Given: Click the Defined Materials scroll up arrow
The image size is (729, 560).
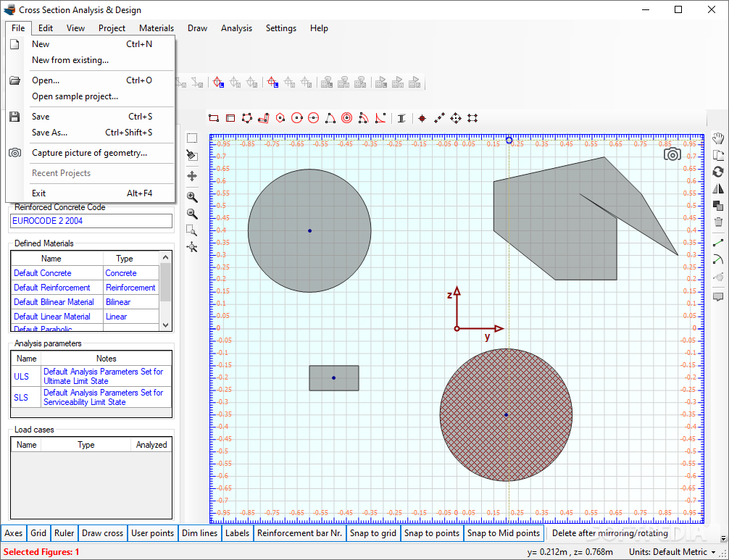Looking at the screenshot, I should pos(165,256).
